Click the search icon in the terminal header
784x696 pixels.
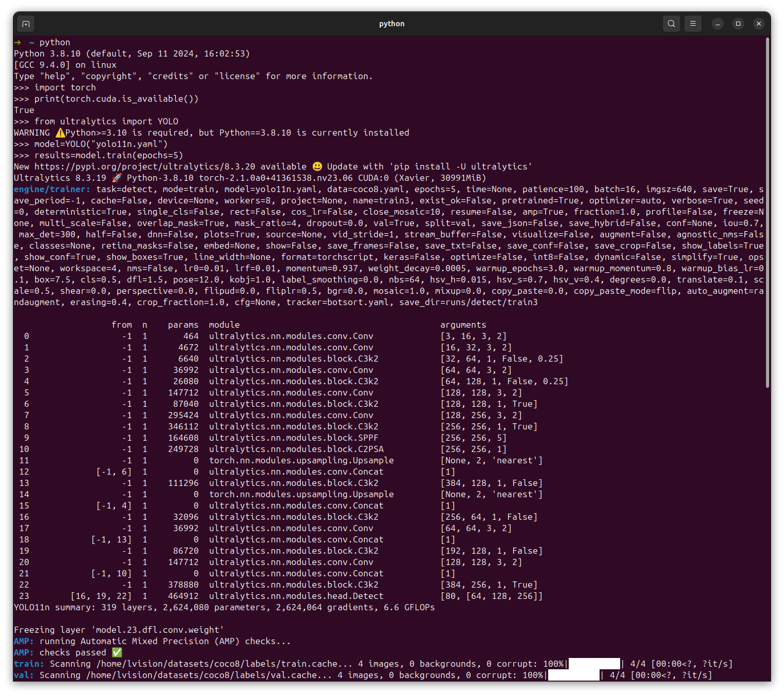[x=671, y=24]
